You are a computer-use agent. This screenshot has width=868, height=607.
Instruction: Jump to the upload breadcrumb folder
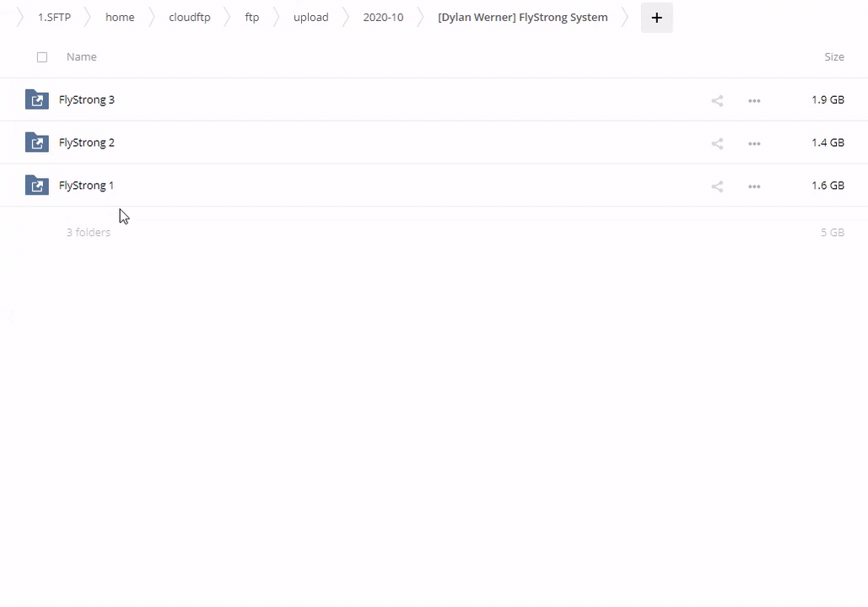[310, 18]
